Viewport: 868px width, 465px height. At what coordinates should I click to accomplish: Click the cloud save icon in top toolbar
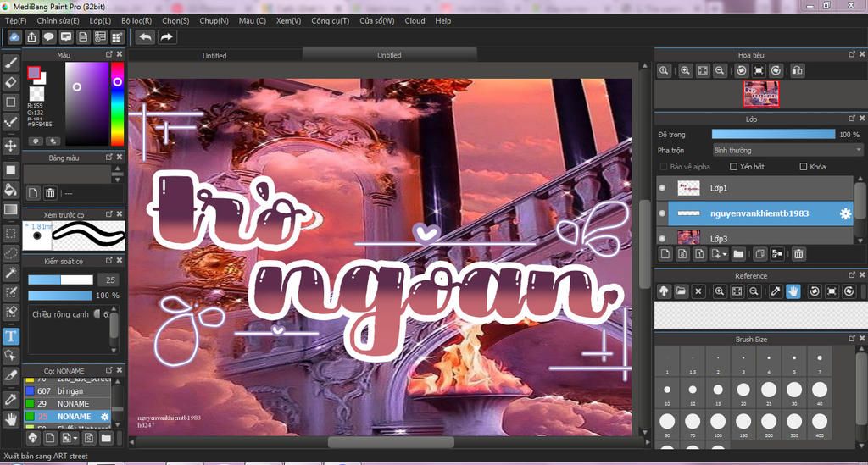click(14, 37)
